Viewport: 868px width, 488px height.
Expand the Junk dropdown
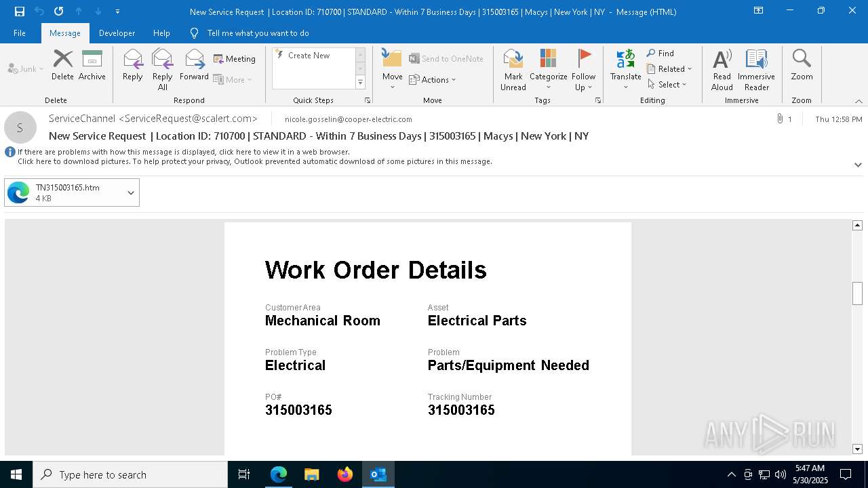click(x=26, y=68)
